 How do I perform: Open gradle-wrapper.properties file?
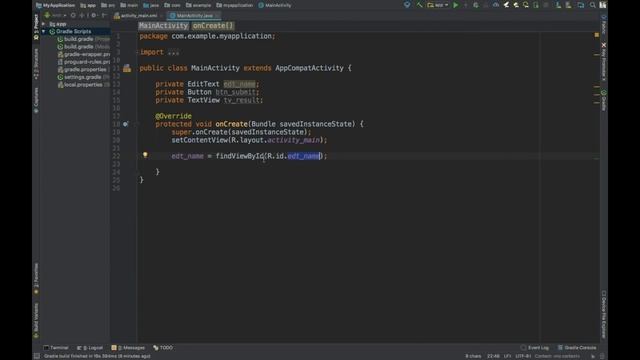(84, 54)
